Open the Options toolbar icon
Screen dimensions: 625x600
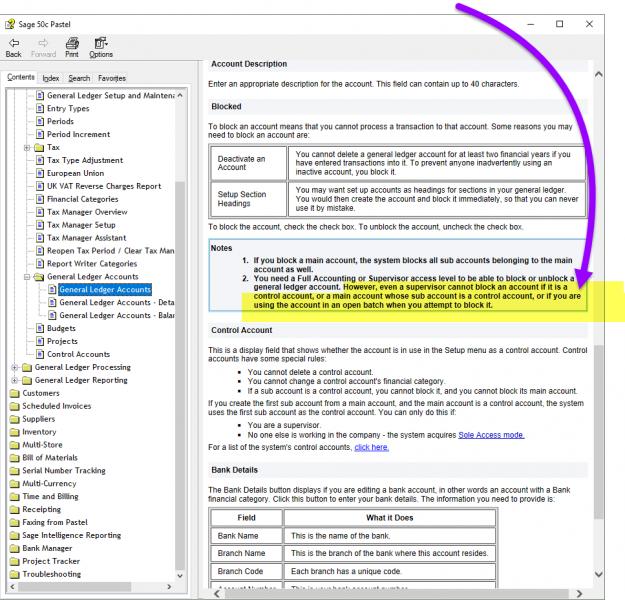(101, 44)
